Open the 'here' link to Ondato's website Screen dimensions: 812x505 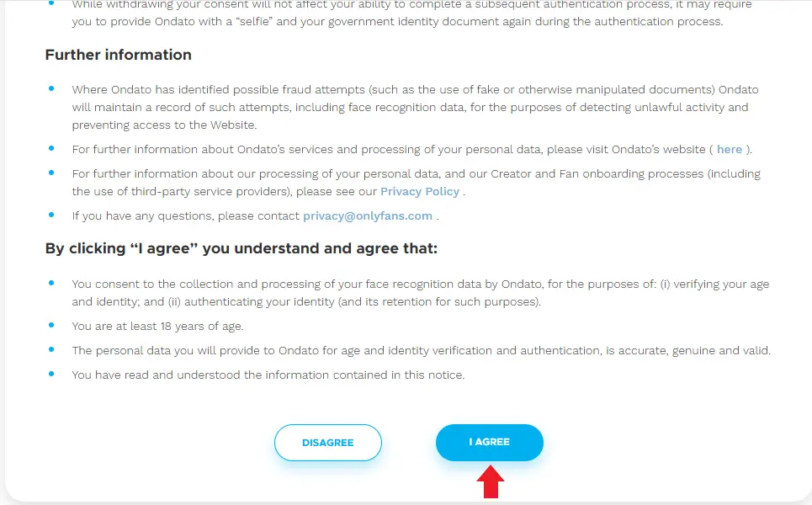pyautogui.click(x=729, y=149)
